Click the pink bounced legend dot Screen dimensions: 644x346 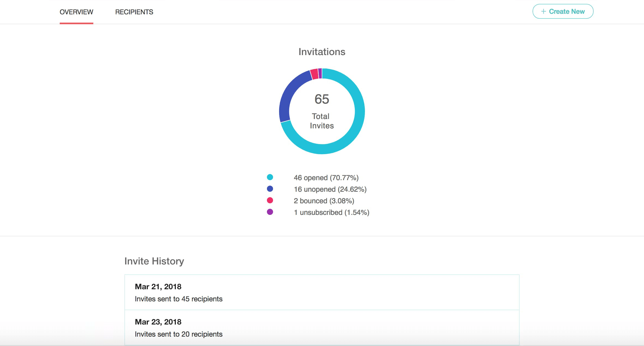pyautogui.click(x=270, y=200)
